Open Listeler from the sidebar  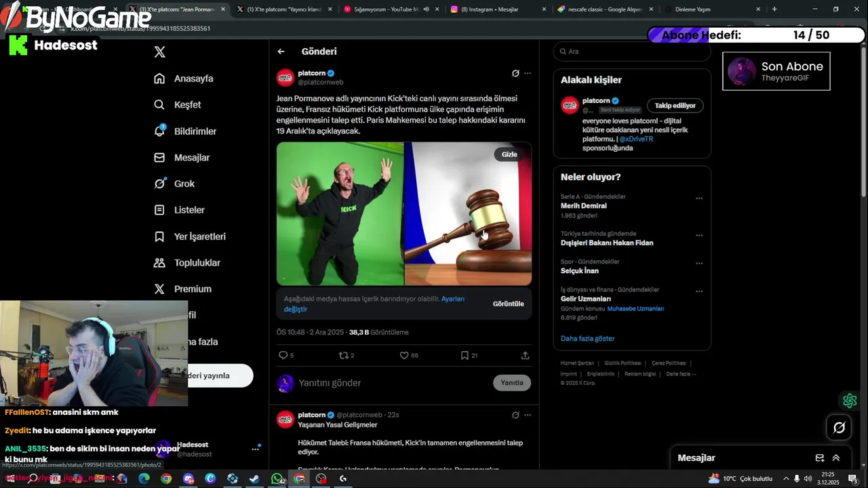click(x=179, y=210)
